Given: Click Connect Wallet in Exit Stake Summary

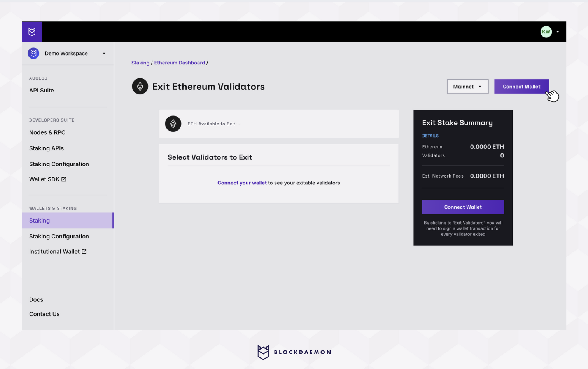Looking at the screenshot, I should (x=463, y=207).
